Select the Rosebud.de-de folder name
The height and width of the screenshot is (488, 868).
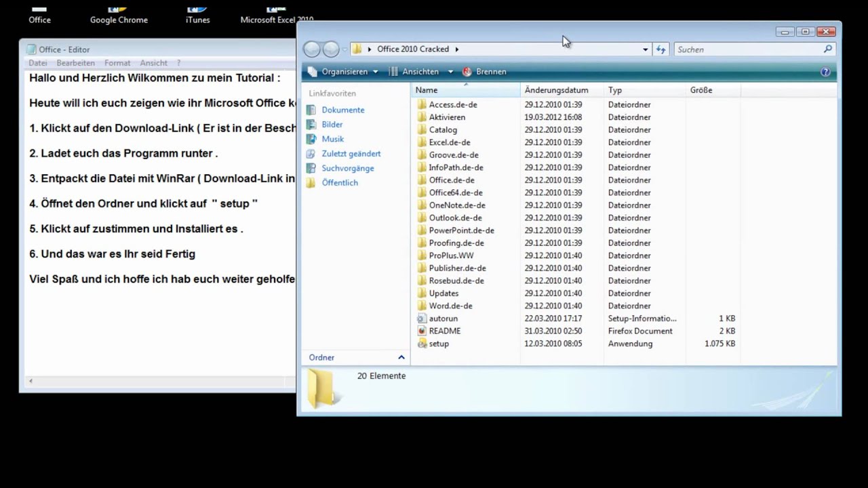456,281
